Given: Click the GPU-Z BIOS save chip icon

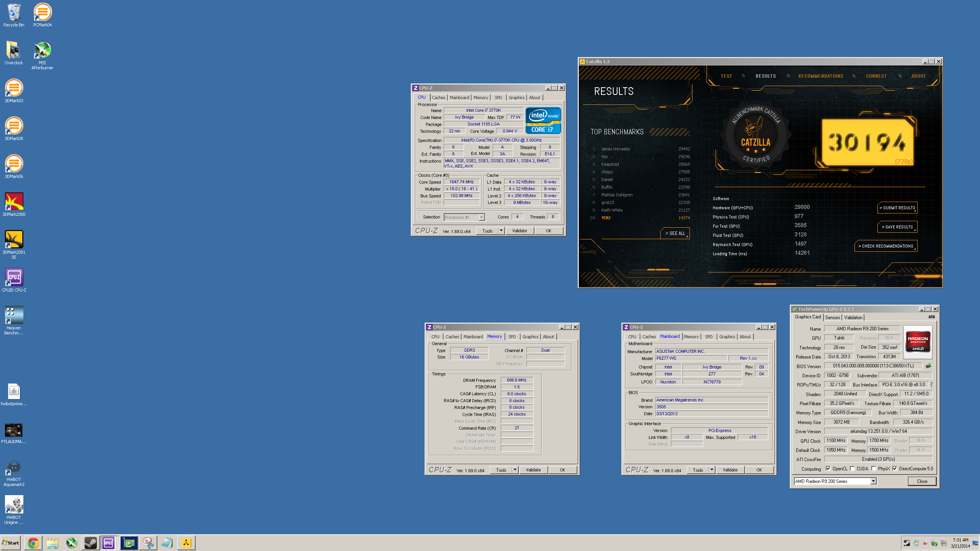Looking at the screenshot, I should coord(928,366).
